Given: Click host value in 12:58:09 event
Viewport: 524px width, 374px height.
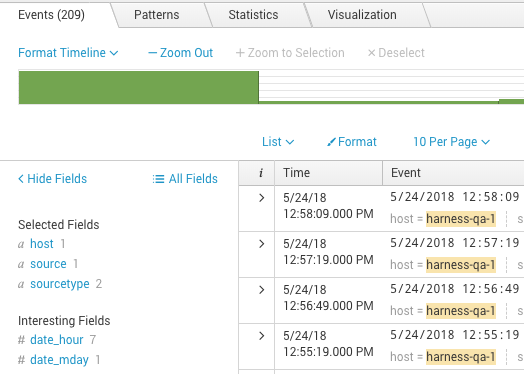Looking at the screenshot, I should click(x=461, y=219).
